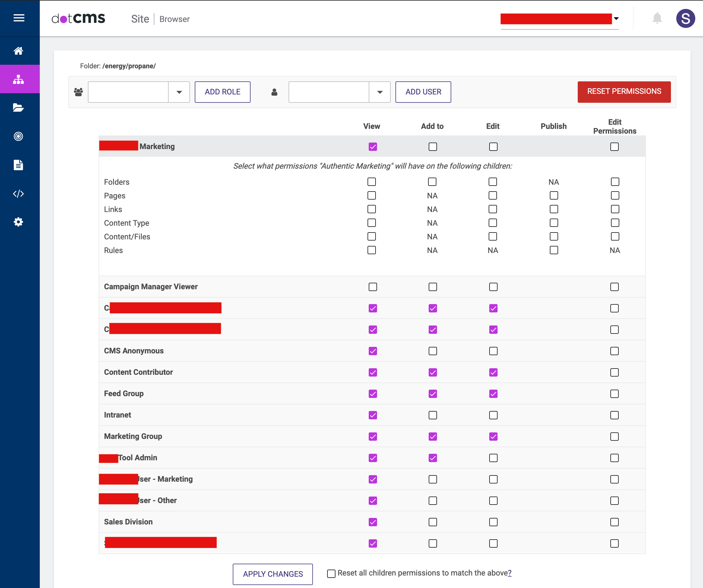Viewport: 703px width, 588px height.
Task: Toggle Edit for Marketing Group
Action: coord(493,437)
